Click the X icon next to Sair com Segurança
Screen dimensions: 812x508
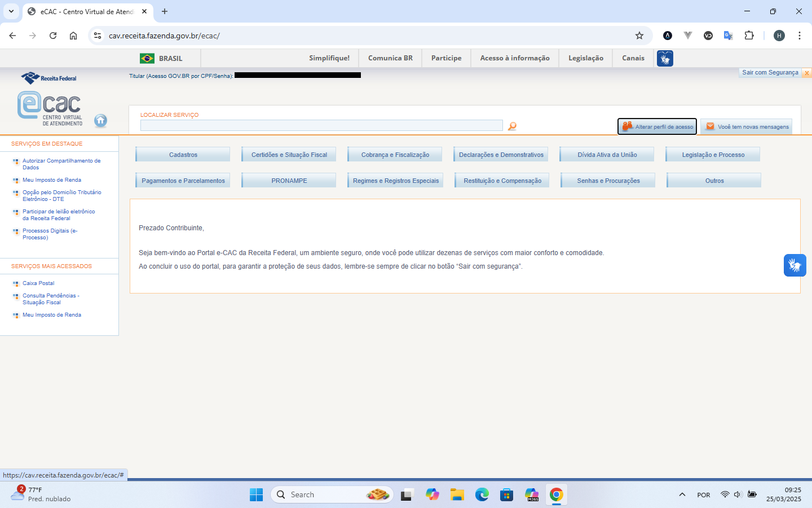806,73
